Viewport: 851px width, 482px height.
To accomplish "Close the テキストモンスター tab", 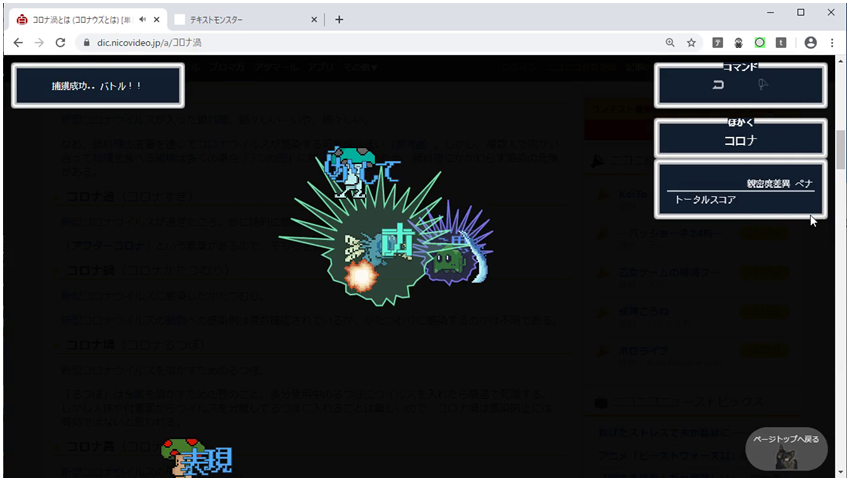I will pos(314,20).
